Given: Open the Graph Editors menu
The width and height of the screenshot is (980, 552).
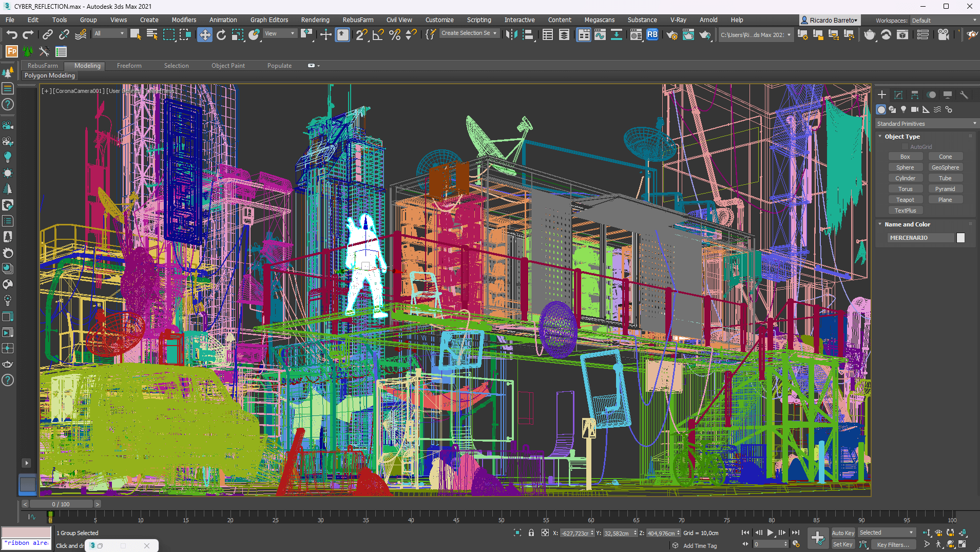Looking at the screenshot, I should click(269, 20).
